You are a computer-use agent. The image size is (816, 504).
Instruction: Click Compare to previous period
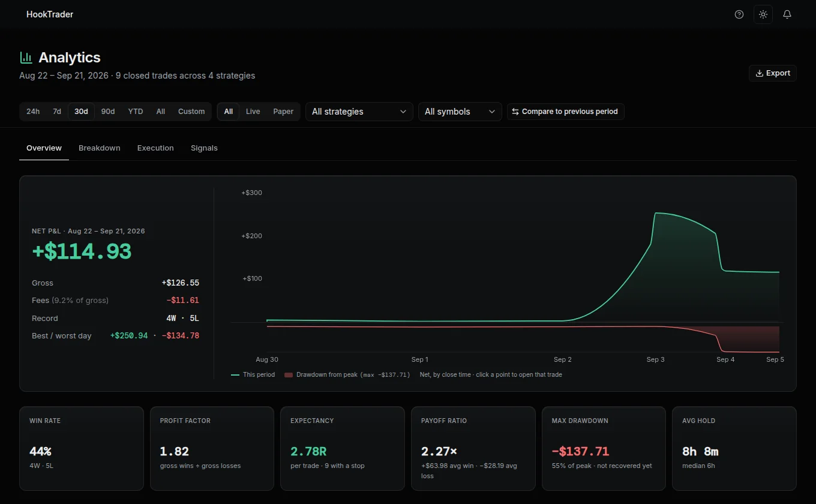pos(566,112)
